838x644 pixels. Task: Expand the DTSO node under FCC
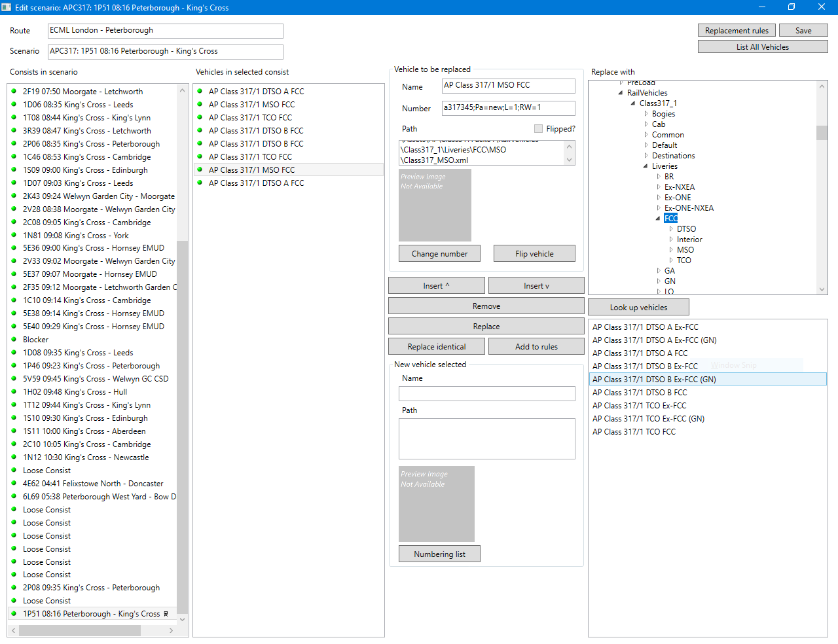pyautogui.click(x=671, y=229)
